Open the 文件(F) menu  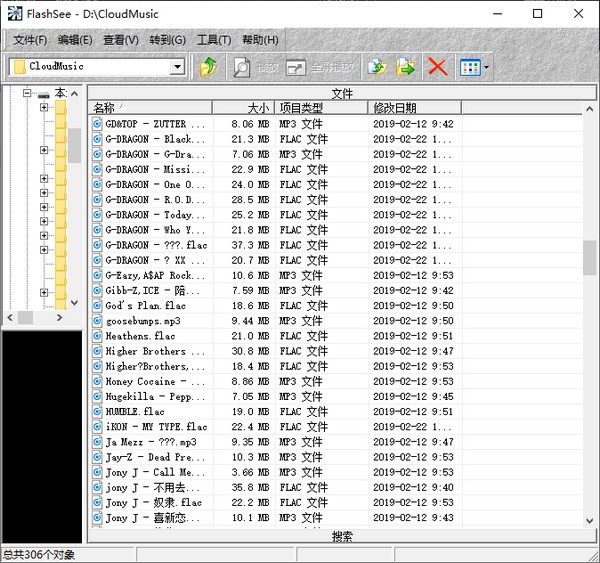pyautogui.click(x=30, y=40)
